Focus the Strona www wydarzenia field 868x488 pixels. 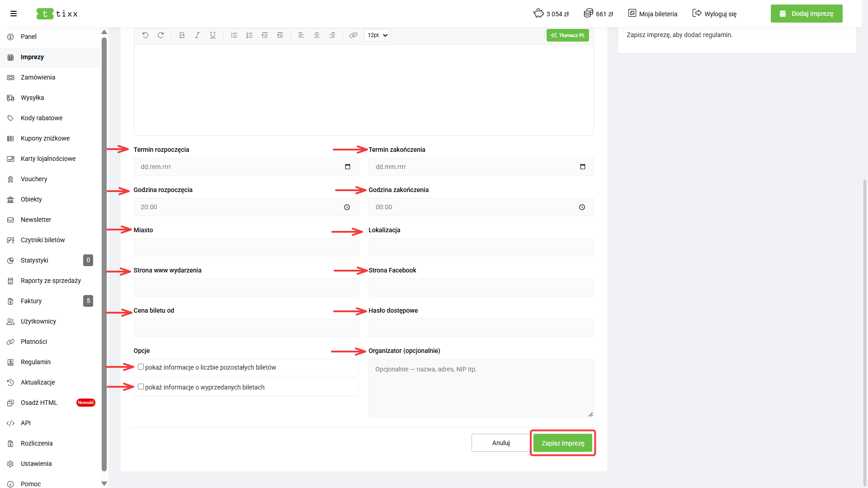point(246,287)
